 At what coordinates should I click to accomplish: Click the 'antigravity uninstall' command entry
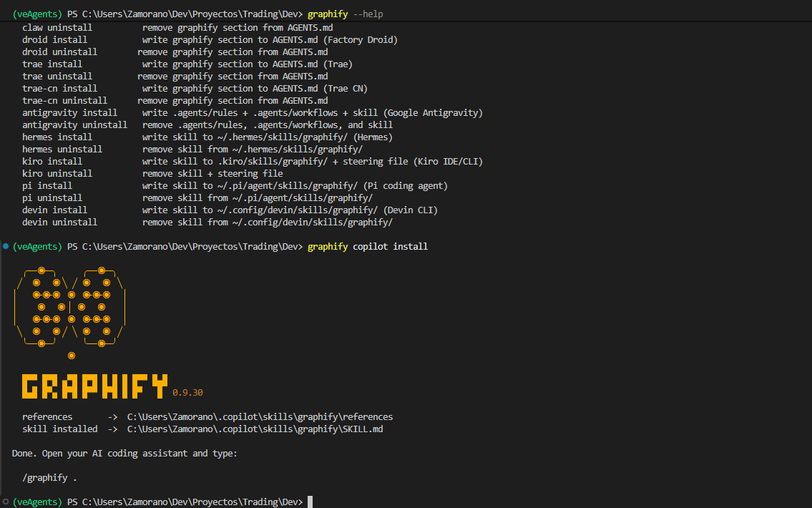click(74, 124)
